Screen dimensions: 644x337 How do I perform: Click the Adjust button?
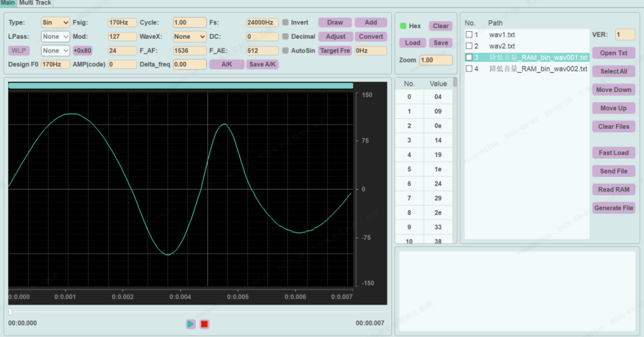click(335, 36)
